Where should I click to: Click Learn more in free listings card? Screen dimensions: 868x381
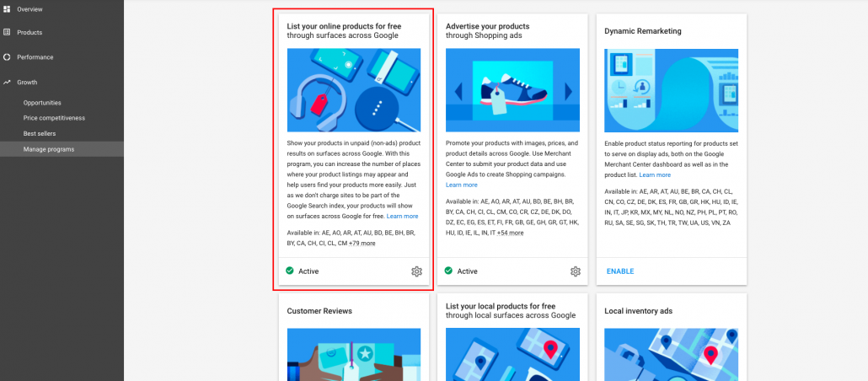tap(403, 216)
